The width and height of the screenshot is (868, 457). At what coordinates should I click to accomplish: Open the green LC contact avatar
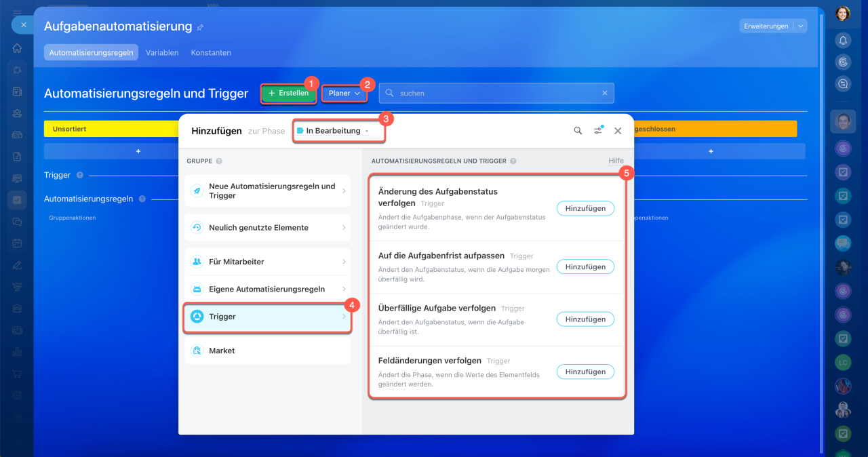pos(843,363)
